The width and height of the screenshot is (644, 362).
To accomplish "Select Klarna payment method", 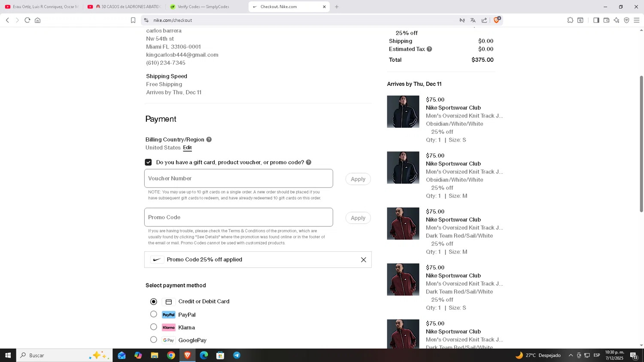I will [x=154, y=327].
